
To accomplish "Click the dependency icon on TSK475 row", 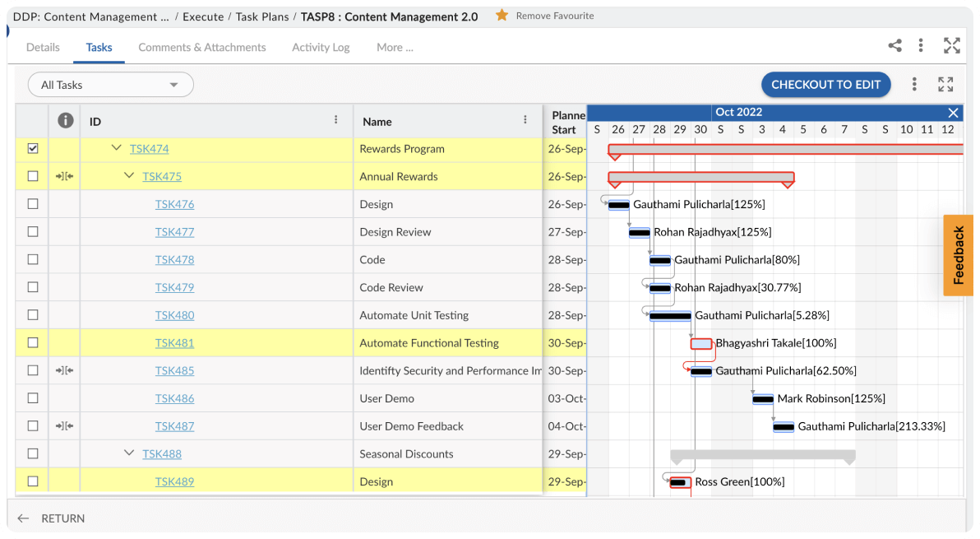I will 65,176.
